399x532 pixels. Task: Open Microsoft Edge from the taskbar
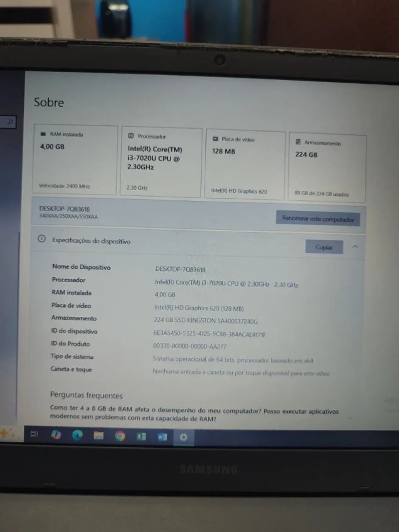77,435
